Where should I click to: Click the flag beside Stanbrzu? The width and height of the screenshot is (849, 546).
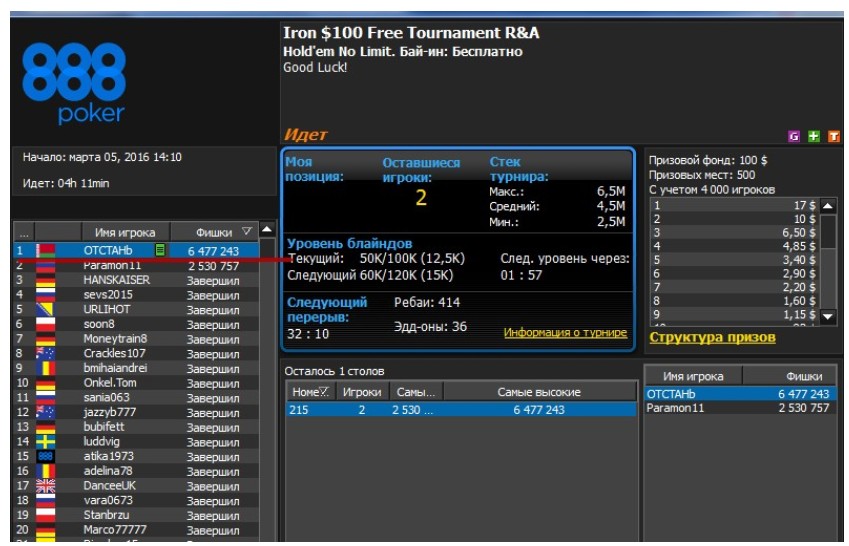45,515
